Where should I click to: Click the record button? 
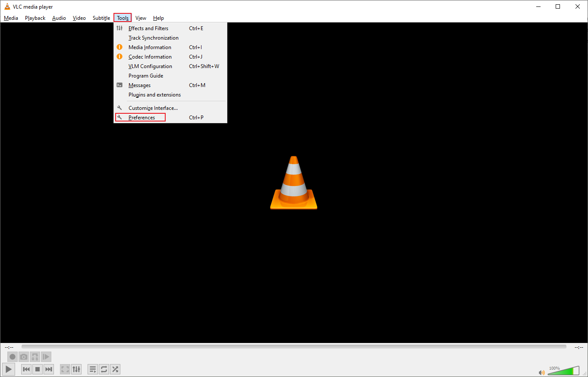(x=12, y=357)
